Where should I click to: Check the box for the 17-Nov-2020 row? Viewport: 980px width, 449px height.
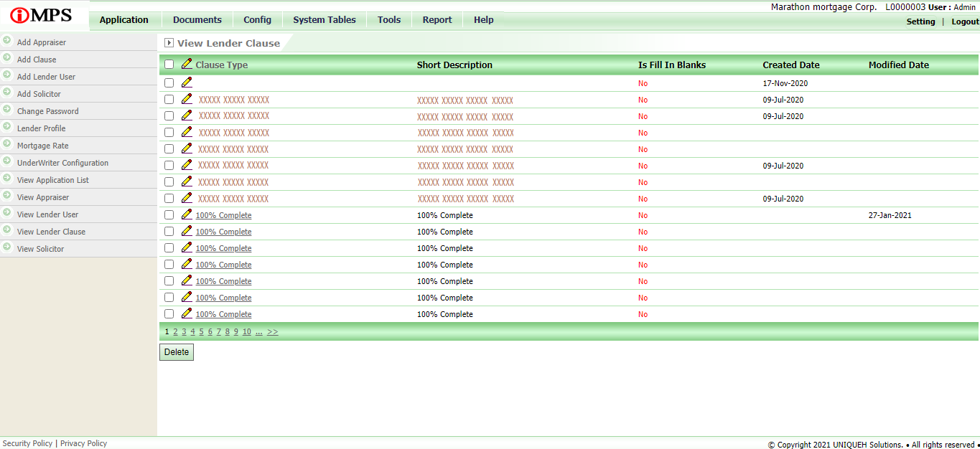(x=169, y=83)
